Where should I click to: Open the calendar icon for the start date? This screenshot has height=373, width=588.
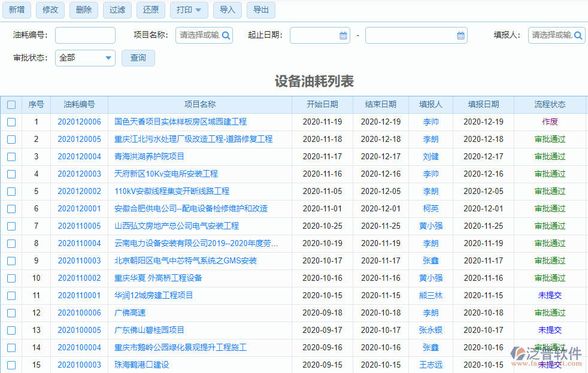coord(343,35)
